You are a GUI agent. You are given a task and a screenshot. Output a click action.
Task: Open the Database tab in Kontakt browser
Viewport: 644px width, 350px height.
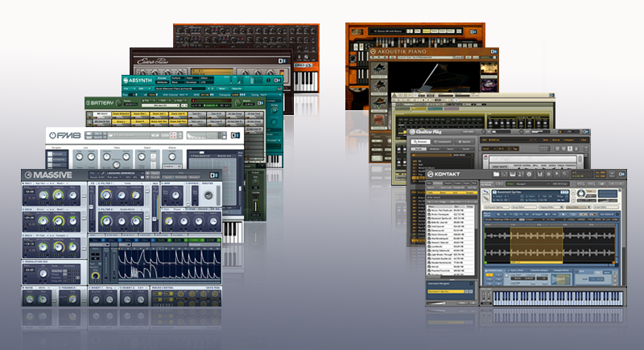point(438,183)
